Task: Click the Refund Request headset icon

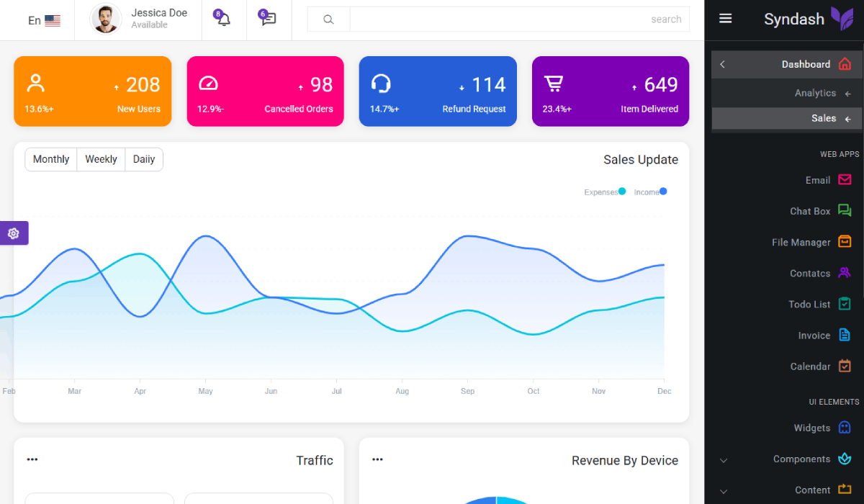Action: [381, 84]
